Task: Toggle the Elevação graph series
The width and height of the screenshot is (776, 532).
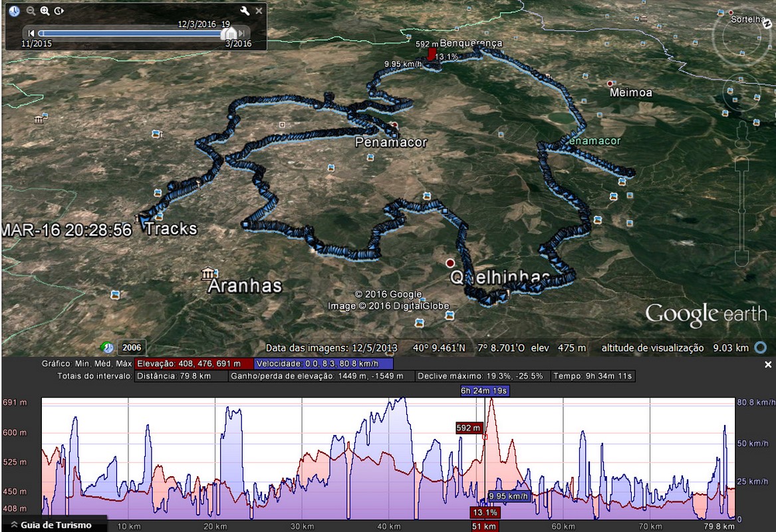Action: pos(194,364)
